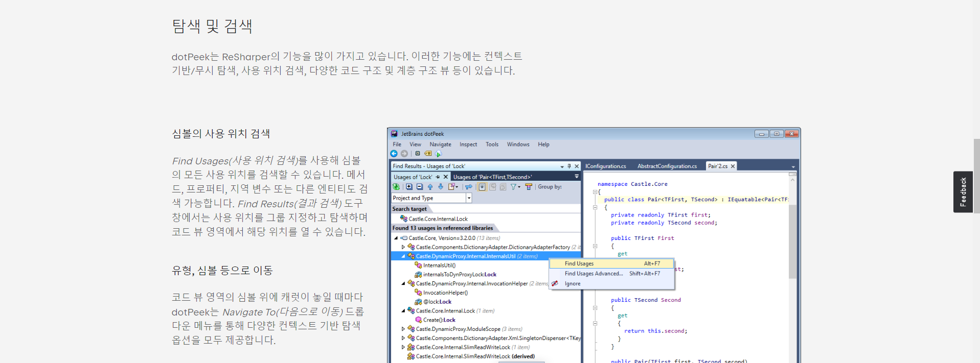
Task: Switch to IConfiguration.cs editor tab
Action: (x=605, y=166)
